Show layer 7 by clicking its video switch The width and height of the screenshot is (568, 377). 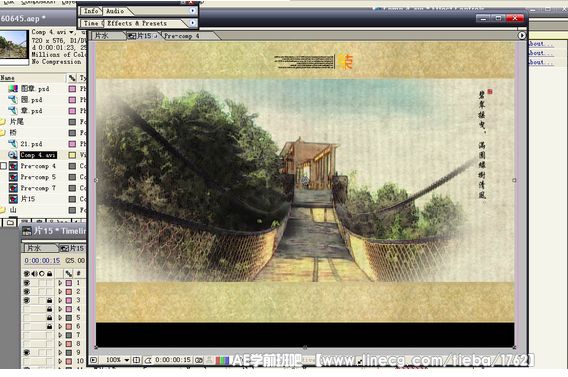tap(26, 335)
